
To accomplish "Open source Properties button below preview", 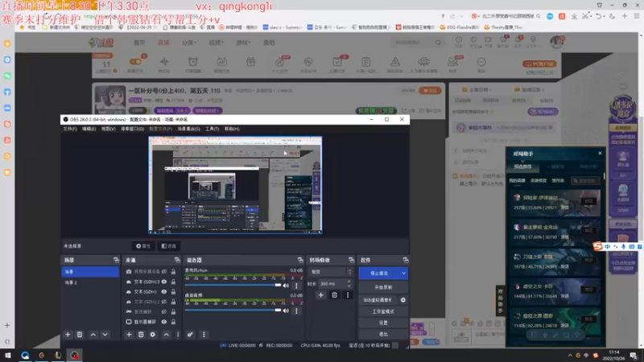I will [x=143, y=246].
